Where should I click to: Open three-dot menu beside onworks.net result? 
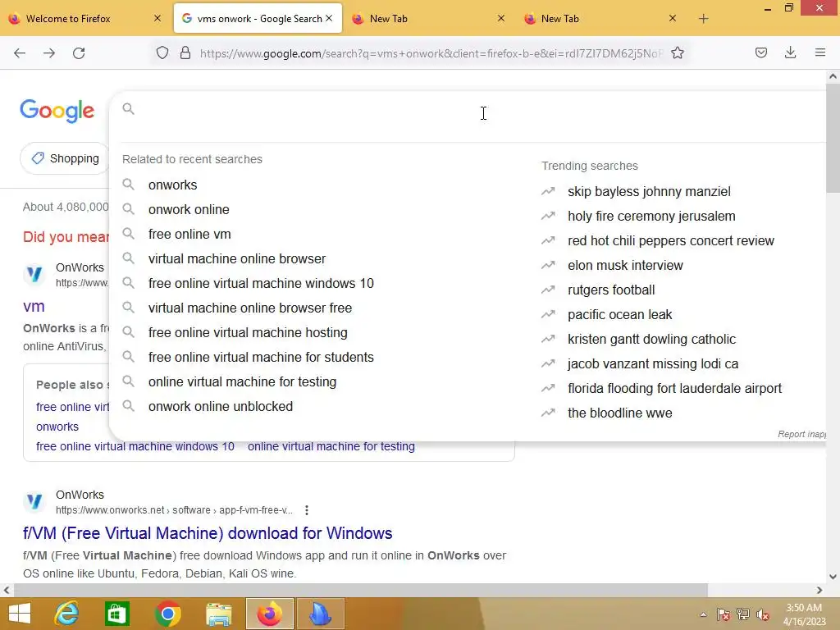(307, 510)
